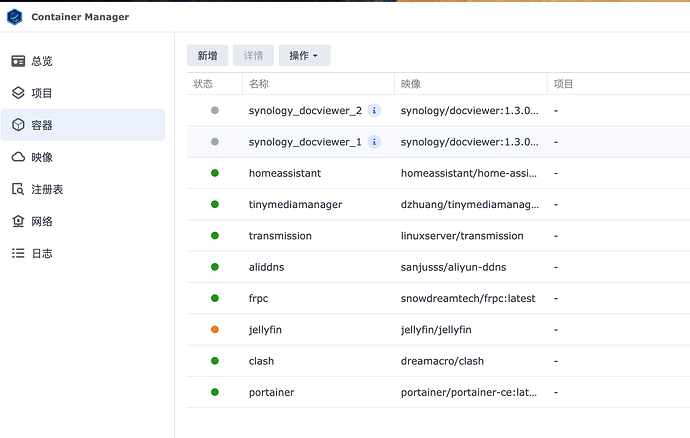Image resolution: width=690 pixels, height=438 pixels.
Task: Click the 新增 button
Action: [x=207, y=55]
